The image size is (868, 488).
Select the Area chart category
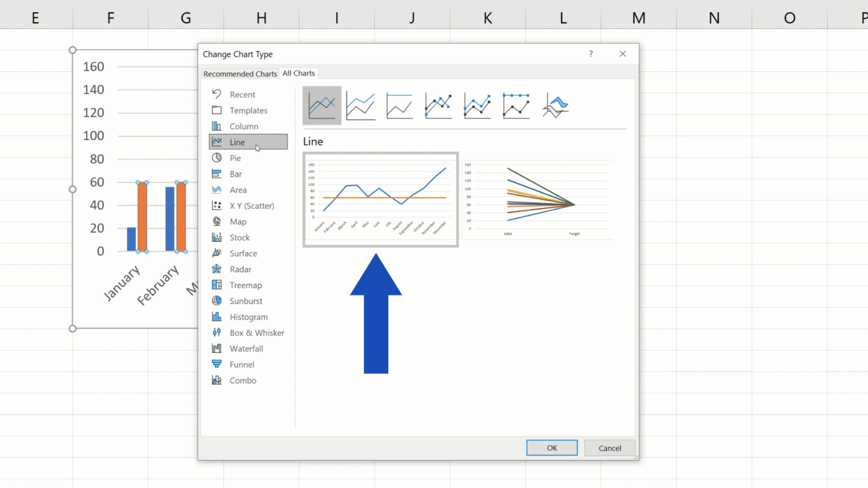click(238, 190)
